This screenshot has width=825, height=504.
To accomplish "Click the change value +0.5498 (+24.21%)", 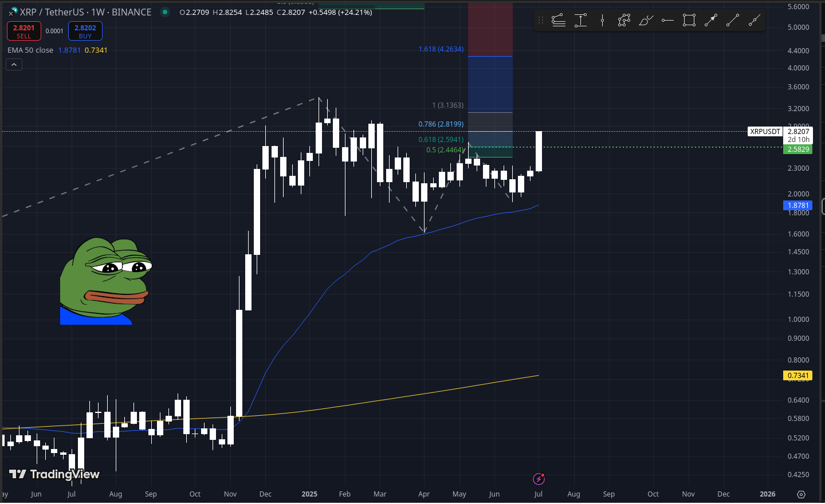I will pyautogui.click(x=340, y=12).
